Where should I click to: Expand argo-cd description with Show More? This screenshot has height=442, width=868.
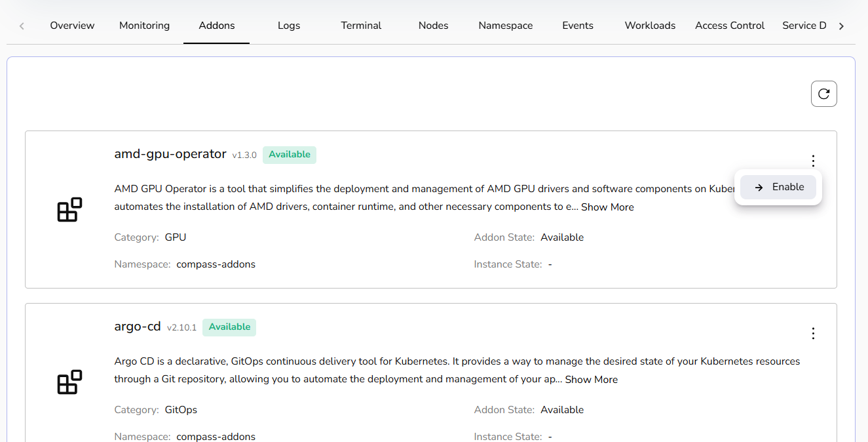(591, 380)
